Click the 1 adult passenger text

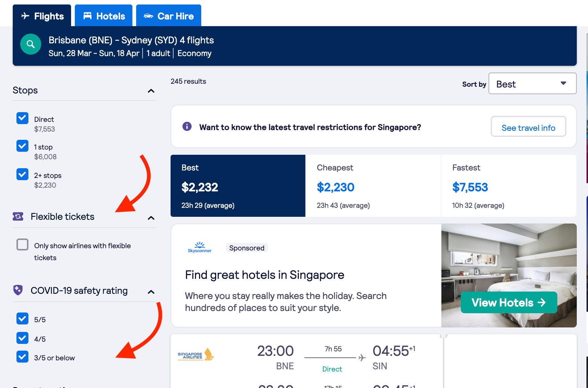coord(158,53)
